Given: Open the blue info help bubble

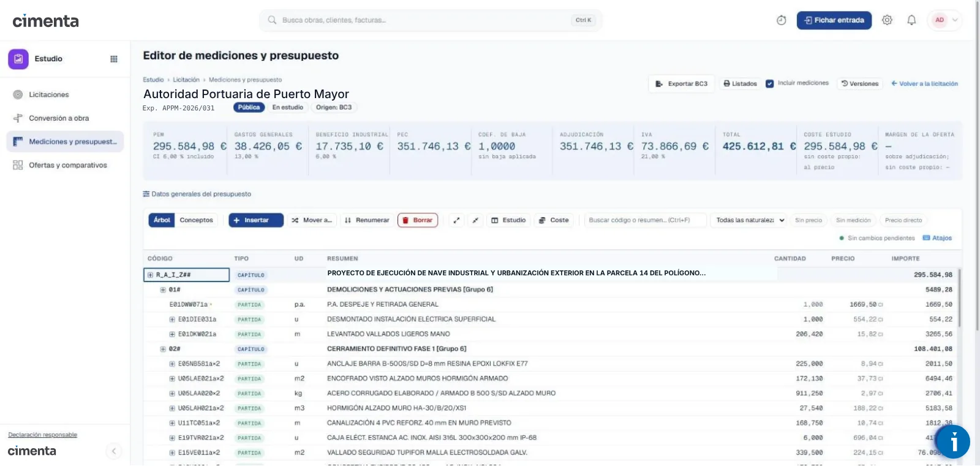Looking at the screenshot, I should [953, 441].
